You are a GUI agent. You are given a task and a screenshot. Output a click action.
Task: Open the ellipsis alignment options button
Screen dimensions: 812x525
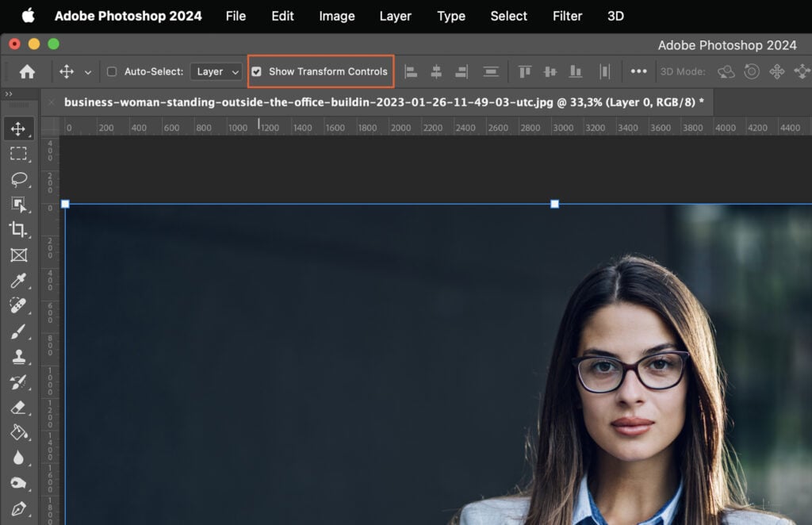tap(639, 71)
